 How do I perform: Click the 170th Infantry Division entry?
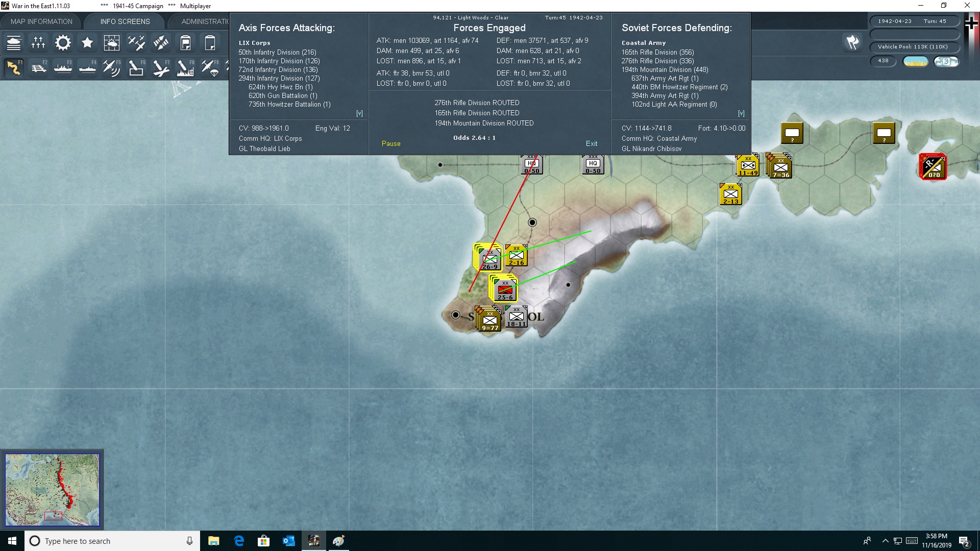coord(279,61)
